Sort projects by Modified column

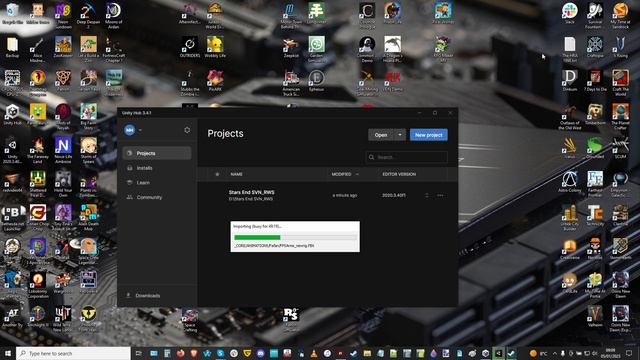pyautogui.click(x=345, y=174)
